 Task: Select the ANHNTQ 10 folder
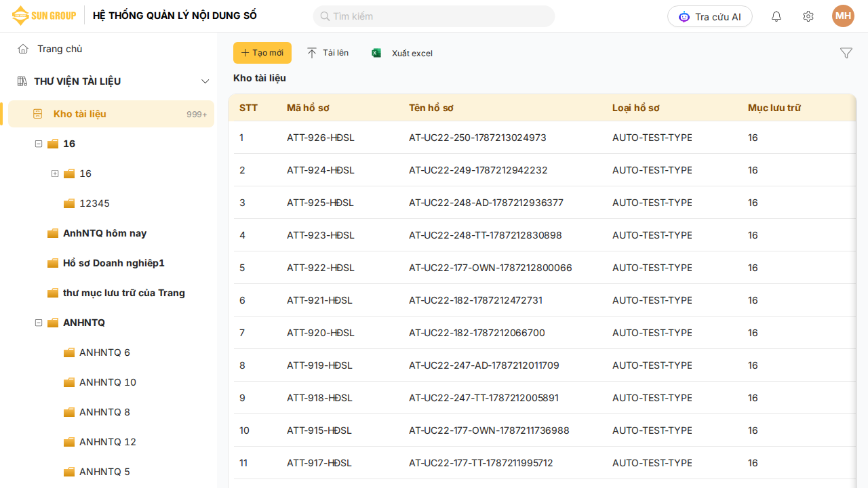click(108, 382)
